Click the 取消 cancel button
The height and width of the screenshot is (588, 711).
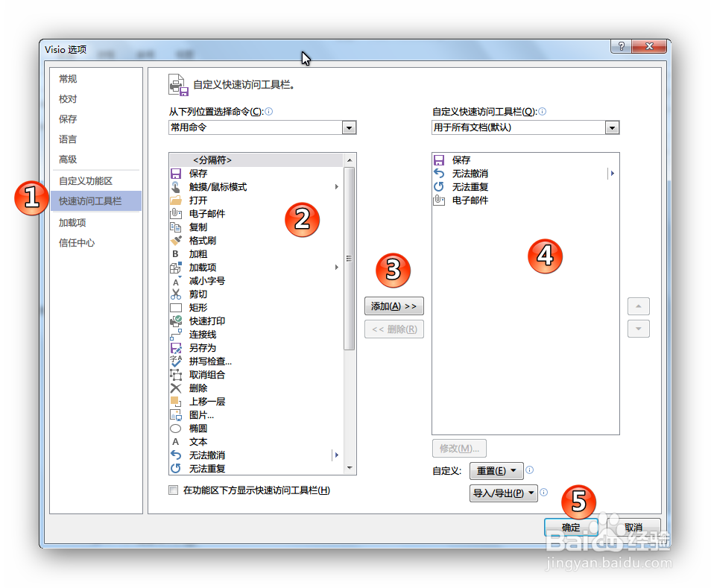(x=633, y=527)
